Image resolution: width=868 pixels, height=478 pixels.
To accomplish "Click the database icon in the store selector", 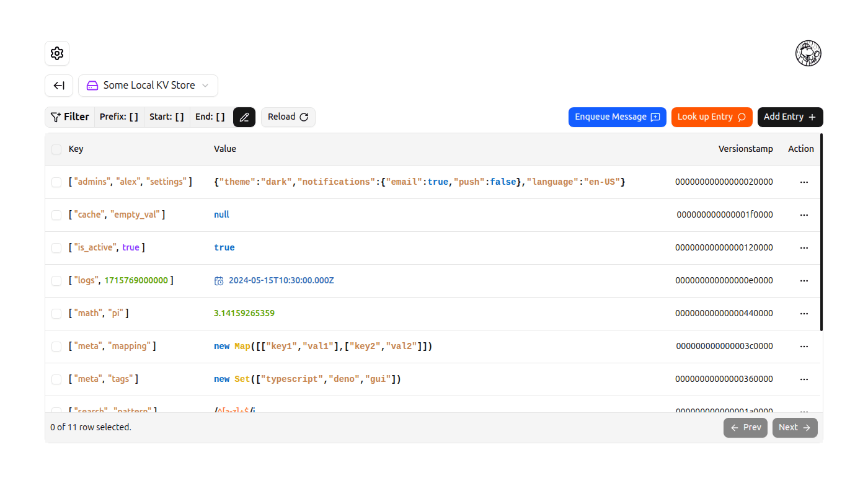I will pos(92,85).
